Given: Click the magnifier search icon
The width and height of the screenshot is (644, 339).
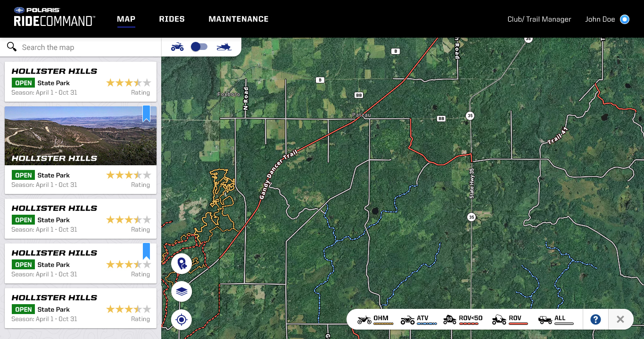Looking at the screenshot, I should click(12, 47).
